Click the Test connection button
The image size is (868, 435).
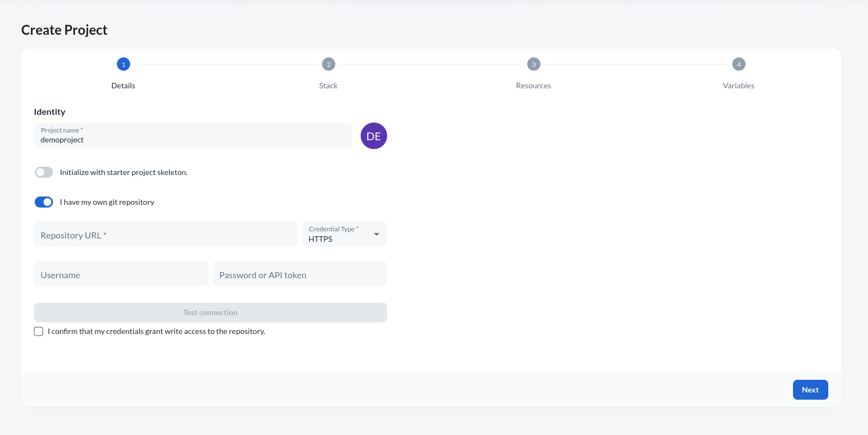coord(210,312)
